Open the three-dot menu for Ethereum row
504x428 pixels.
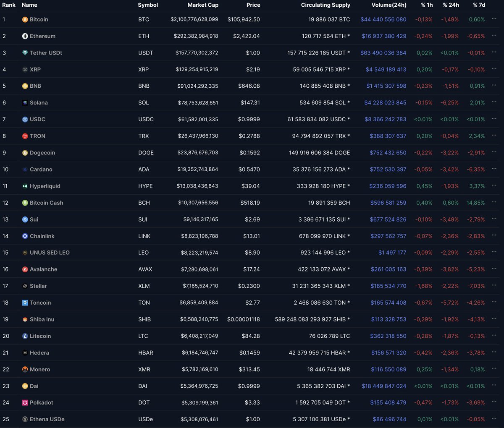point(494,36)
